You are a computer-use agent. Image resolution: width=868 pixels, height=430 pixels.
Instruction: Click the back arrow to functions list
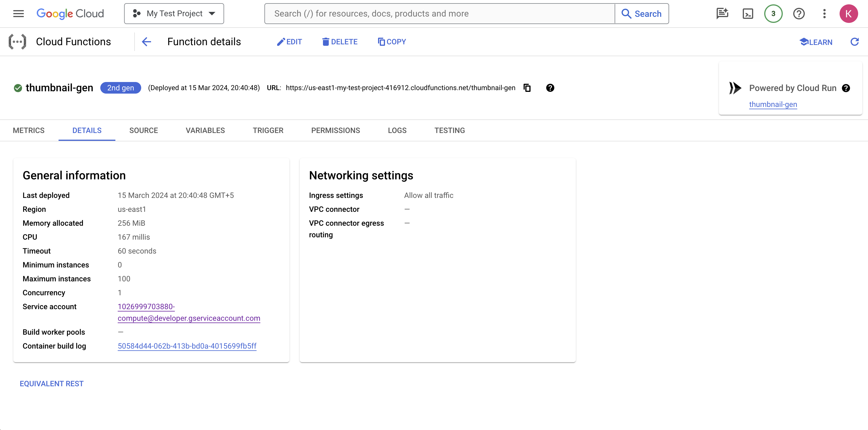click(x=147, y=42)
